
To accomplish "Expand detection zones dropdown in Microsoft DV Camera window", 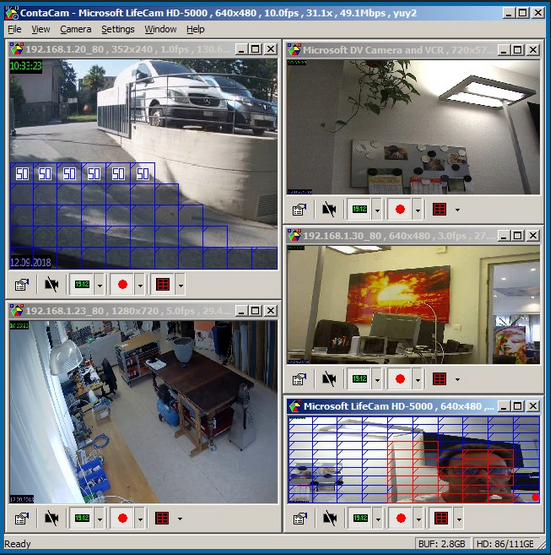I will tap(458, 210).
